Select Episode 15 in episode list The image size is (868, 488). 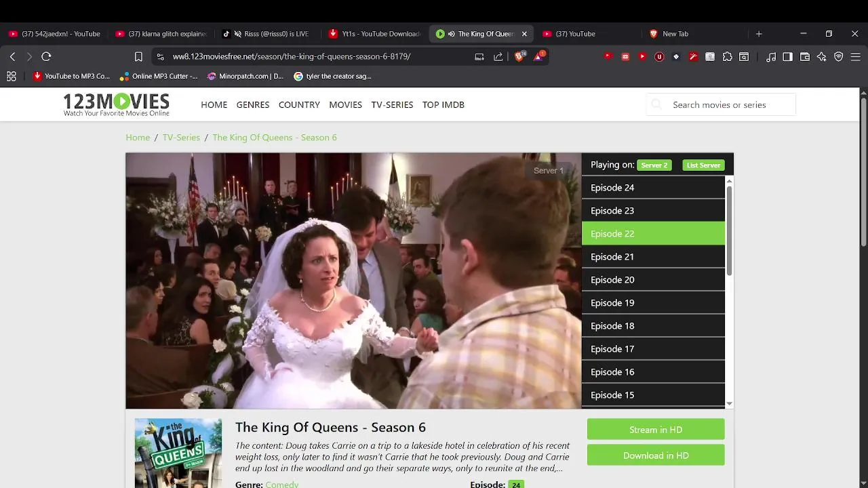pyautogui.click(x=653, y=395)
